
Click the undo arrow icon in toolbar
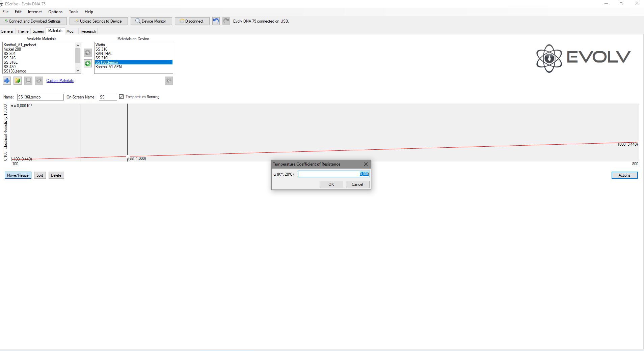[x=216, y=21]
